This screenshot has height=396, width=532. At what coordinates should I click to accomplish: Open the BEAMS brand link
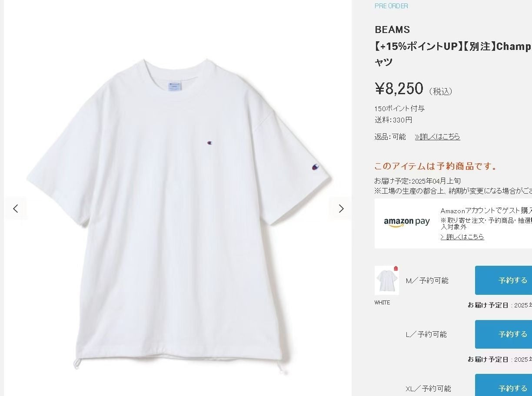(x=392, y=30)
